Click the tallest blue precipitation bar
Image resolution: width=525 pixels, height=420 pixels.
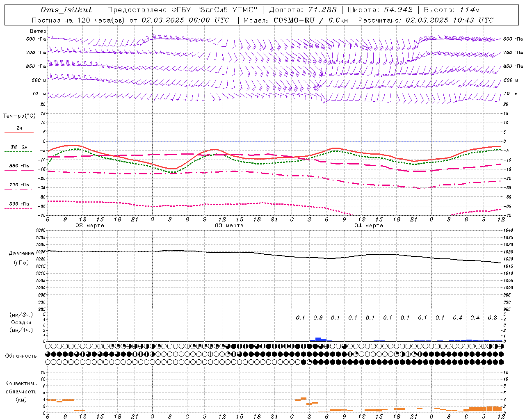[318, 339]
